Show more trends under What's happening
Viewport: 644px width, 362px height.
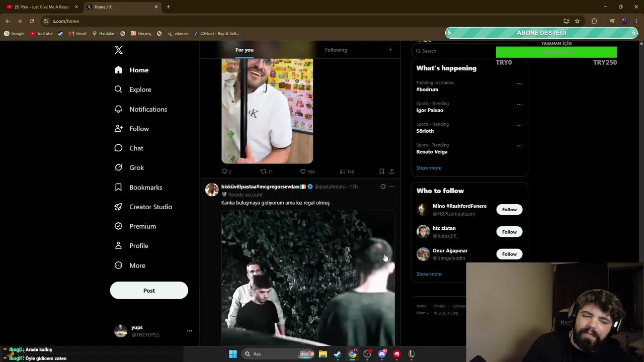point(429,168)
